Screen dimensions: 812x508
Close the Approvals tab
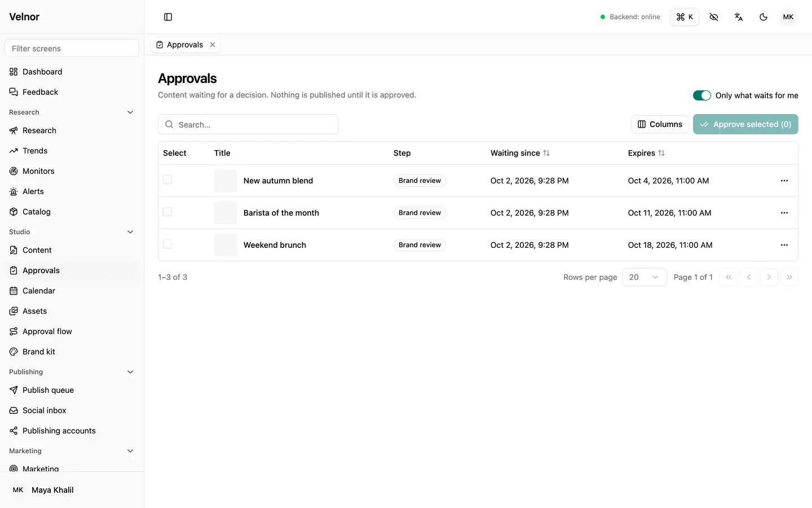(213, 45)
